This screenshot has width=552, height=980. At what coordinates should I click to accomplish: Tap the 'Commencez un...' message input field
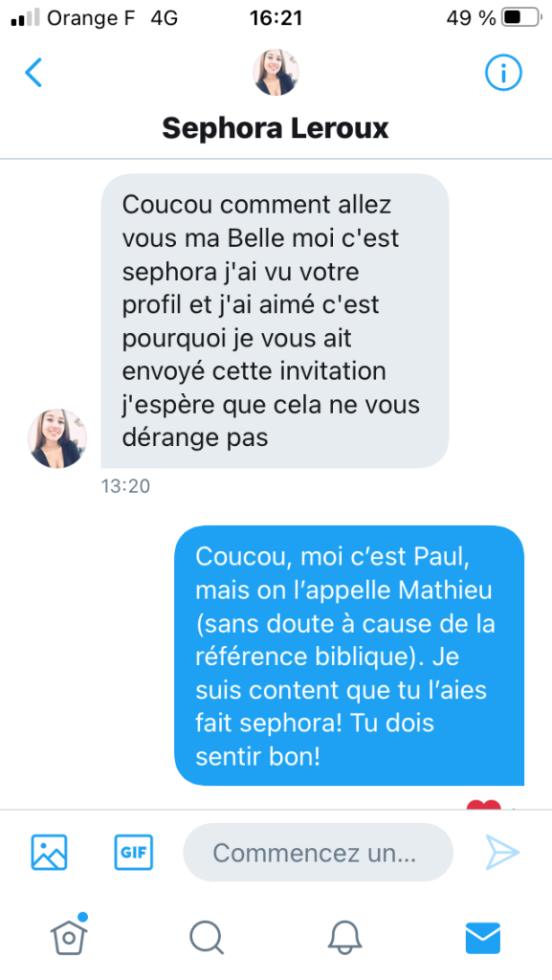pyautogui.click(x=318, y=852)
